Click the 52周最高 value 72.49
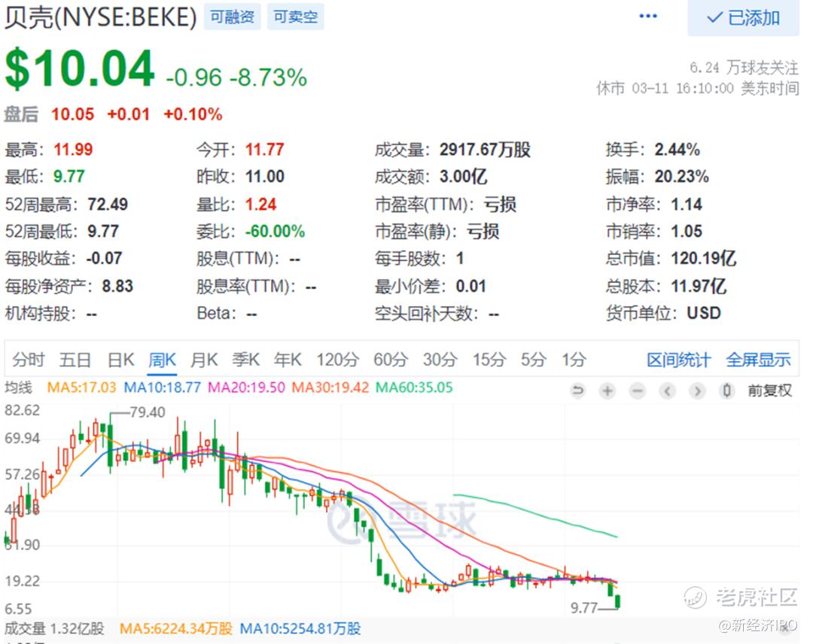 click(x=108, y=204)
